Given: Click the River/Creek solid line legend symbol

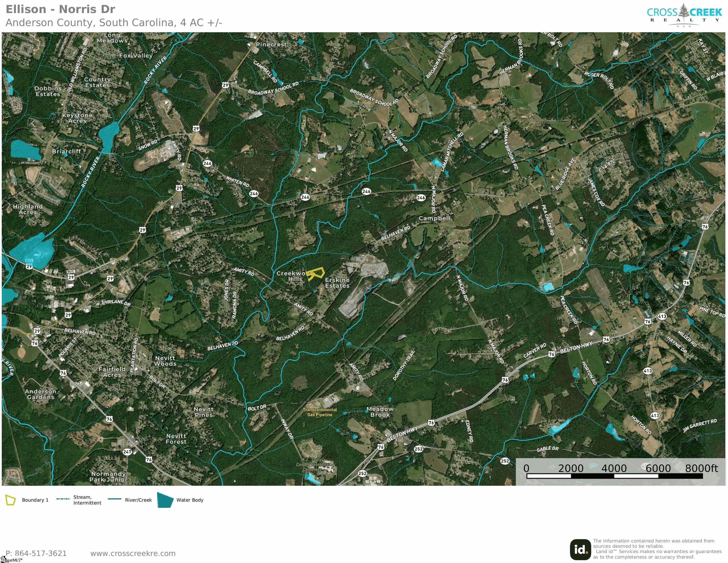Looking at the screenshot, I should [115, 499].
